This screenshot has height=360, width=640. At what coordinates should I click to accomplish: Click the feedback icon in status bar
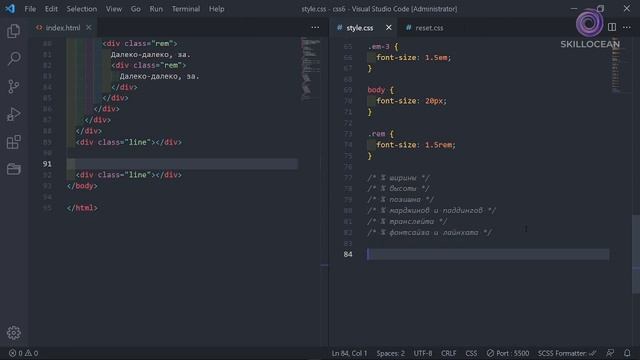tap(610, 353)
